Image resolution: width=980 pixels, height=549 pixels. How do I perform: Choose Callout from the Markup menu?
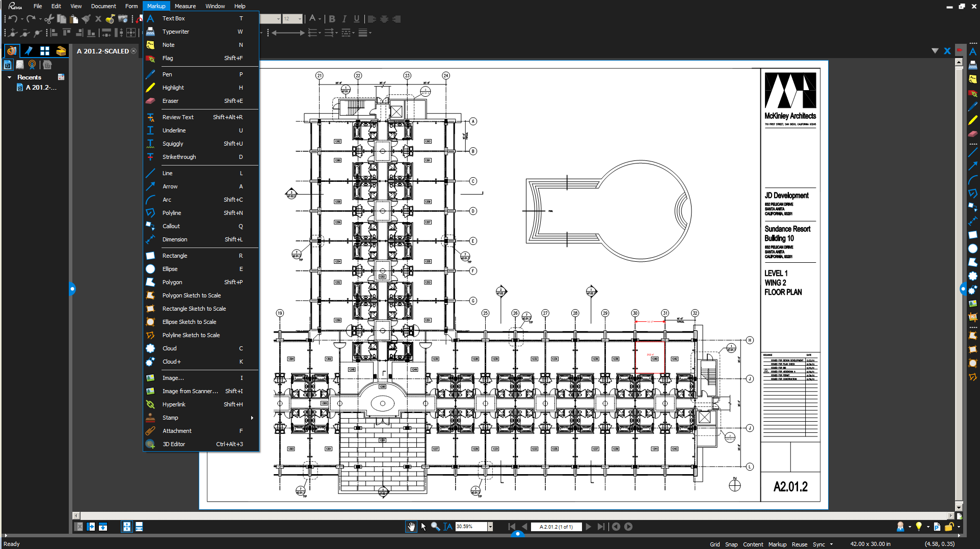tap(171, 226)
